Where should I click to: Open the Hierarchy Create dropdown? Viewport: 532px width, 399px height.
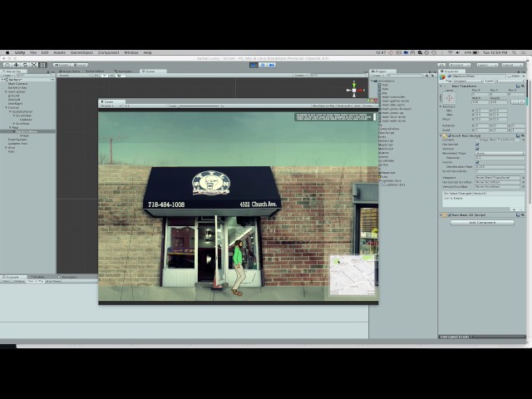click(7, 76)
